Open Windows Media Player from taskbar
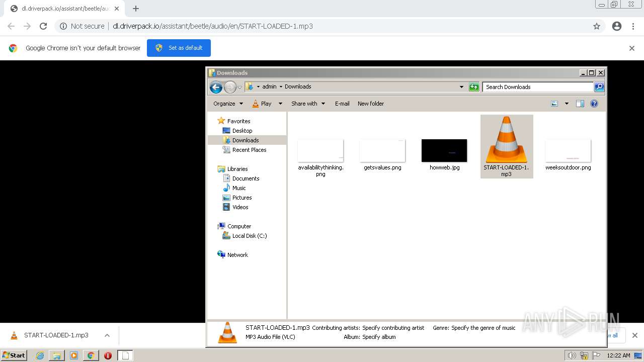 point(74,355)
